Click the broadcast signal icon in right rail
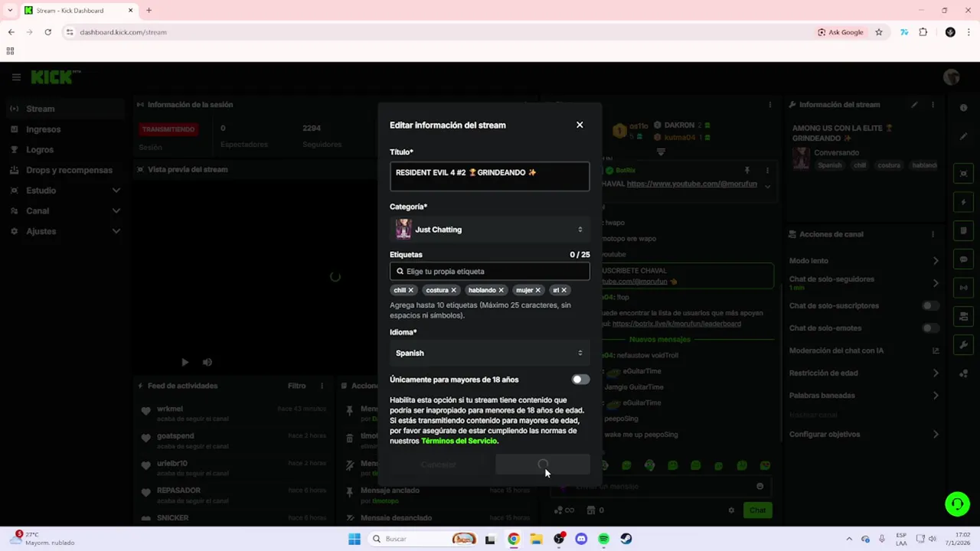 tap(964, 288)
